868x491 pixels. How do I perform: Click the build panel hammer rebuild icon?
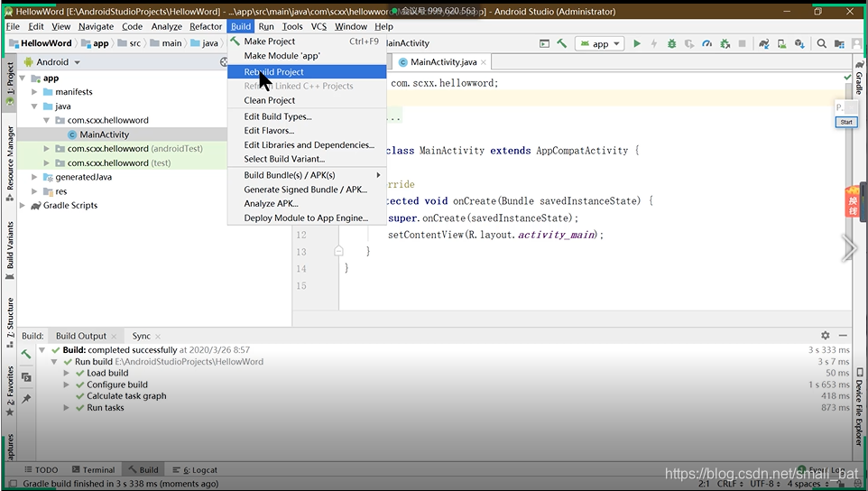pos(26,355)
